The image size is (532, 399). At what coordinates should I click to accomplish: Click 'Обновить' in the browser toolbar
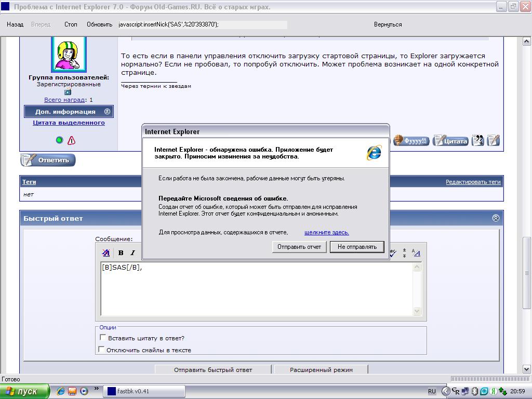[99, 24]
